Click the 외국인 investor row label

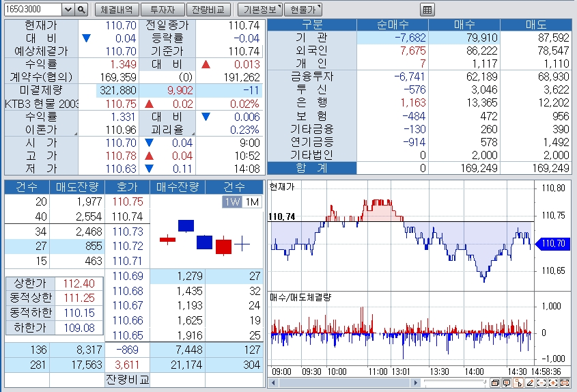point(311,51)
